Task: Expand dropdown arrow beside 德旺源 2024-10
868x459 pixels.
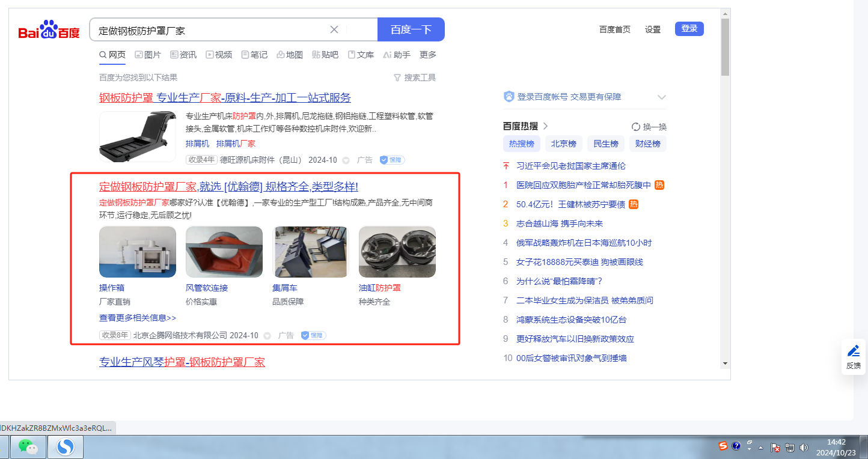Action: [x=346, y=160]
